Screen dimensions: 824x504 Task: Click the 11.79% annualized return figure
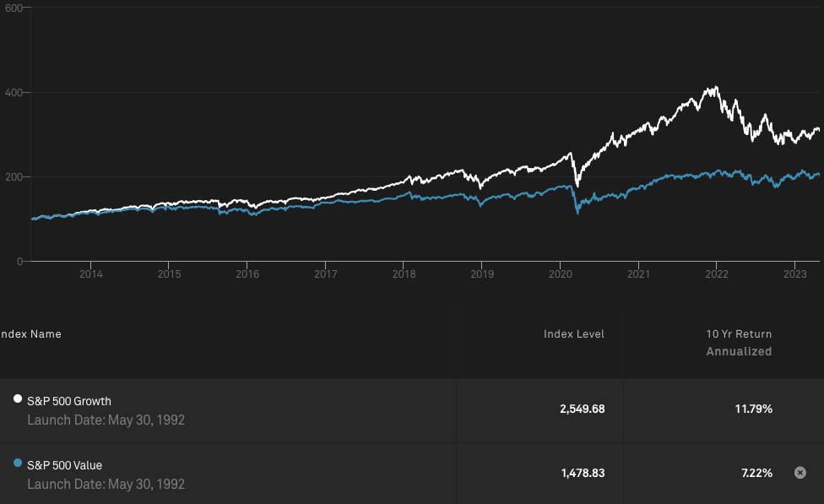753,409
